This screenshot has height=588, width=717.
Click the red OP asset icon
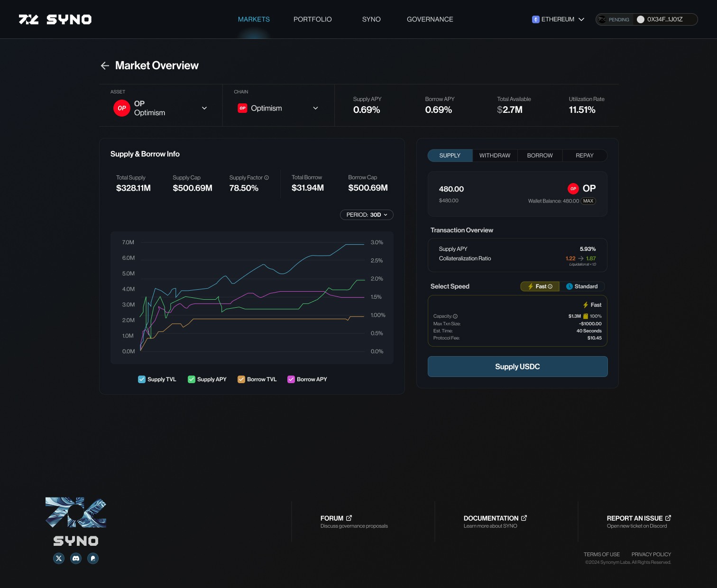(122, 108)
